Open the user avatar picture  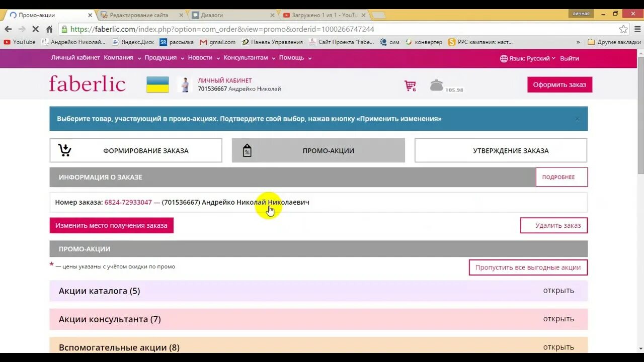[x=185, y=84]
